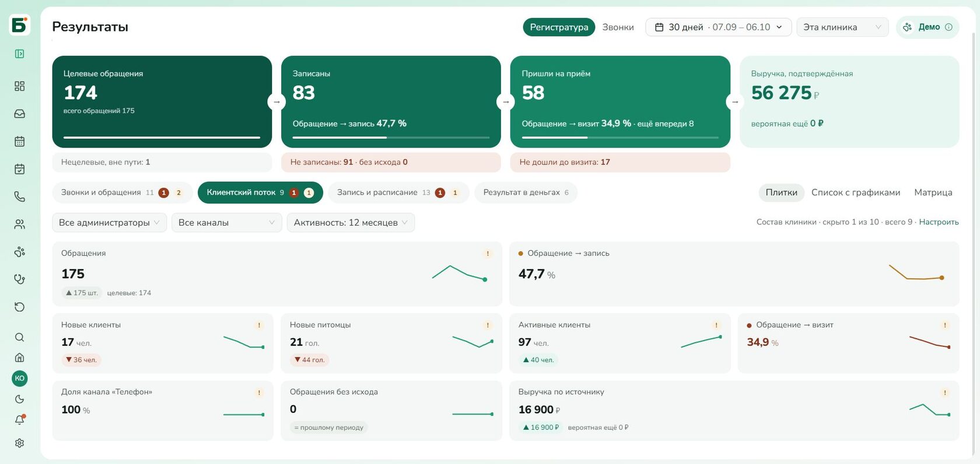This screenshot has width=980, height=464.
Task: Open the dashboard grid icon in sidebar
Action: [19, 86]
